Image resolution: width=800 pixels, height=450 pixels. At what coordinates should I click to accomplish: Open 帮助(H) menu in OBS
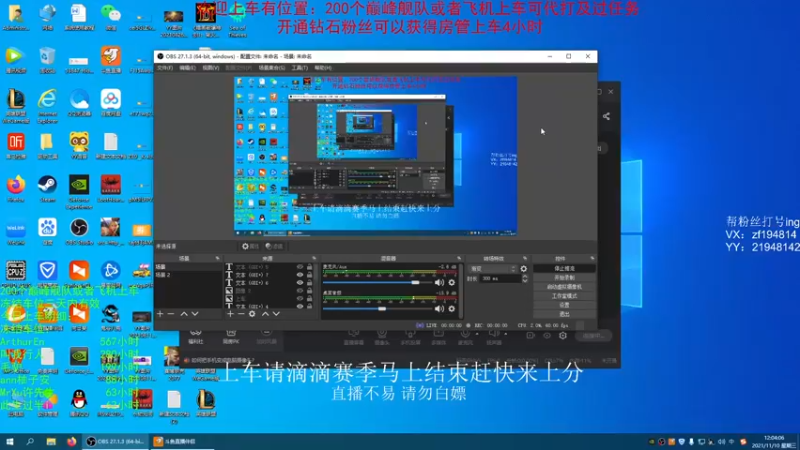tap(323, 68)
